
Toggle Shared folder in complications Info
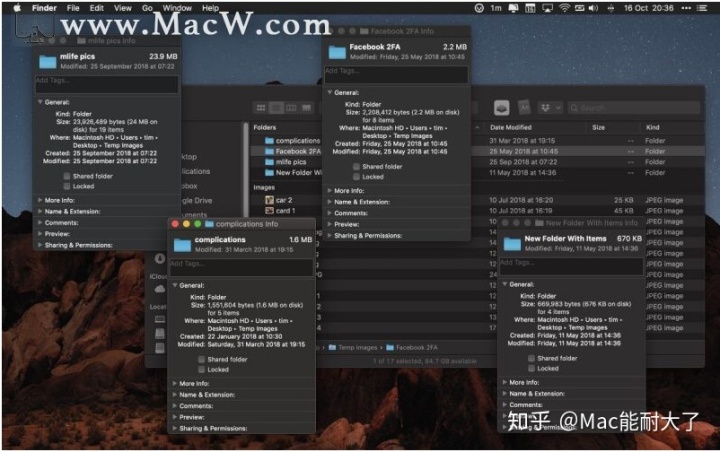coord(202,359)
